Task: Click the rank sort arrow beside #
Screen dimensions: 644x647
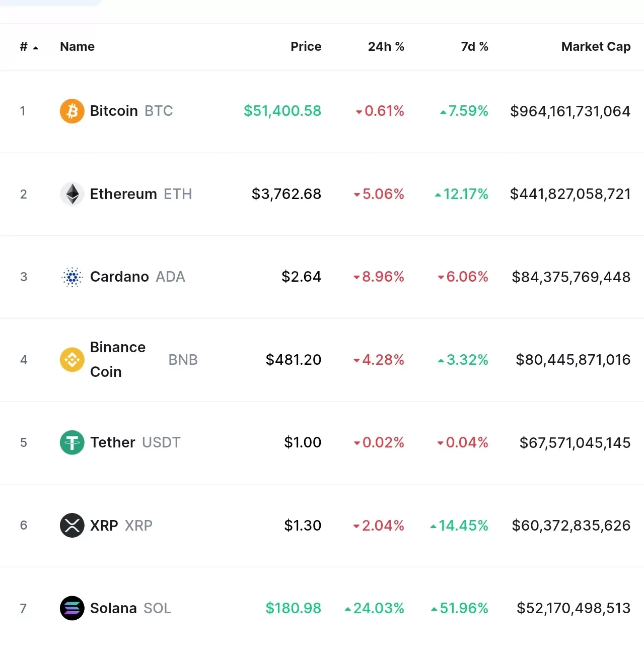Action: point(36,48)
